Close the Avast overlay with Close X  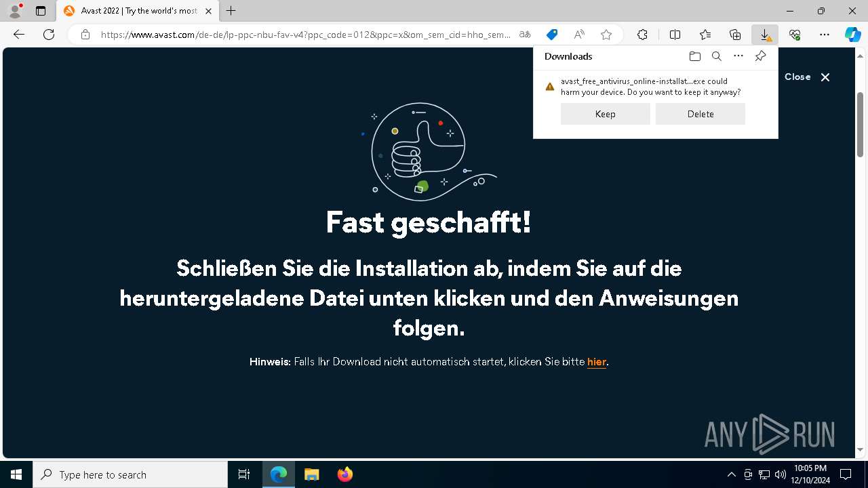(807, 77)
